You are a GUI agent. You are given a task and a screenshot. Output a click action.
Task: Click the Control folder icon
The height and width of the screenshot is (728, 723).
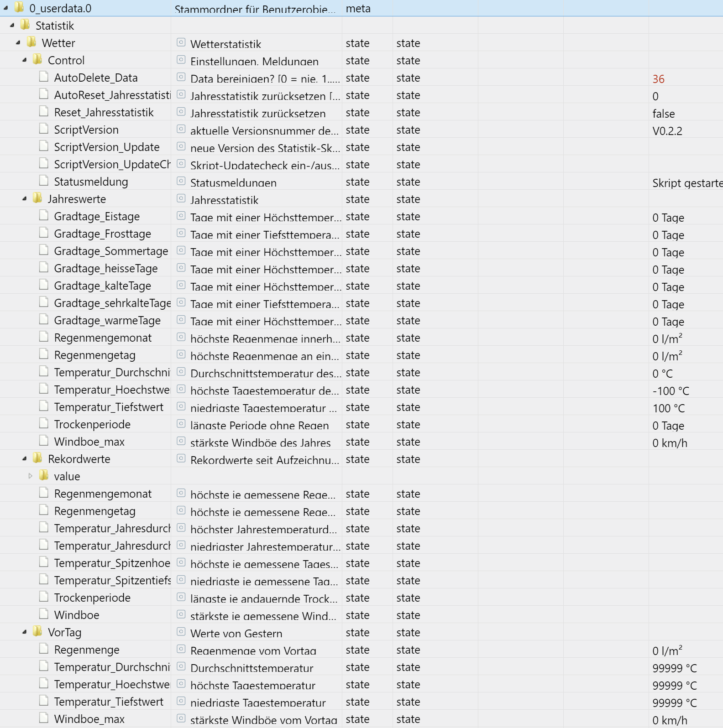pos(37,59)
